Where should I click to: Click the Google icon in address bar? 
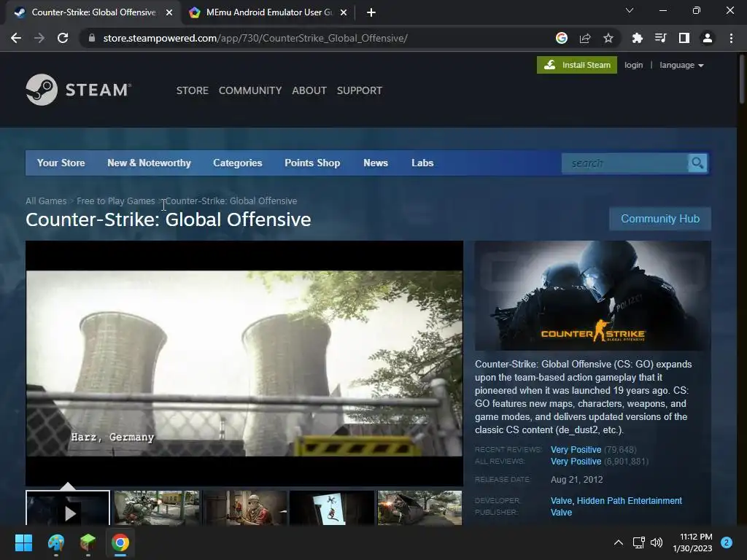coord(562,38)
